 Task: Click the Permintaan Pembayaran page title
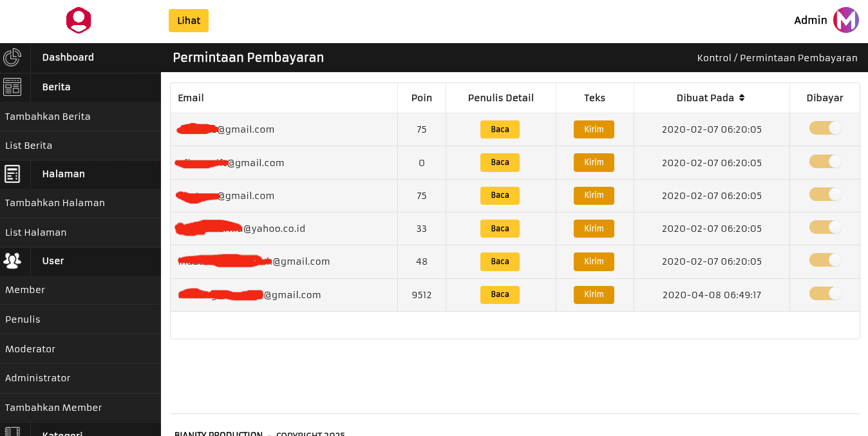click(248, 58)
